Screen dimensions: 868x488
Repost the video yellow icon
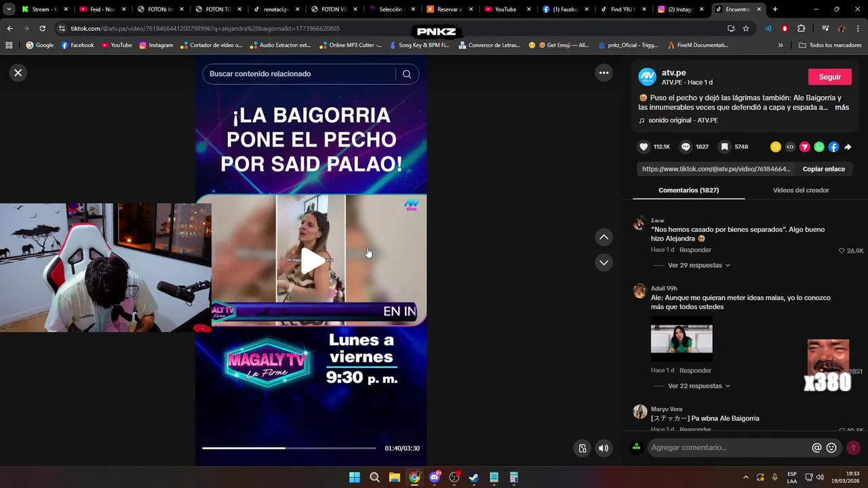click(776, 146)
